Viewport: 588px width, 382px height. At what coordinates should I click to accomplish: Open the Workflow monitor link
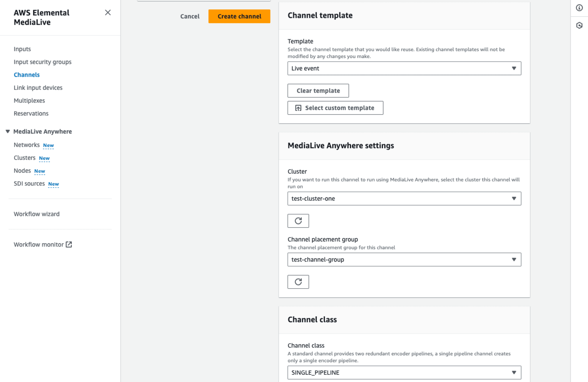click(39, 244)
